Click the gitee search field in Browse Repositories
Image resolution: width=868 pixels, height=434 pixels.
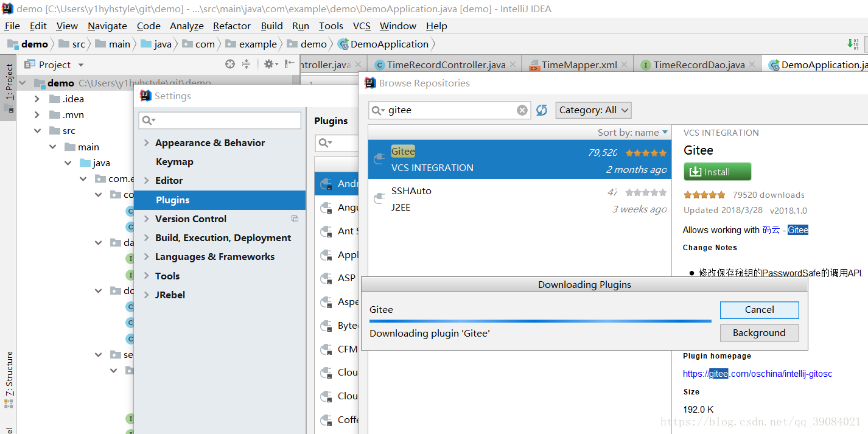(450, 110)
